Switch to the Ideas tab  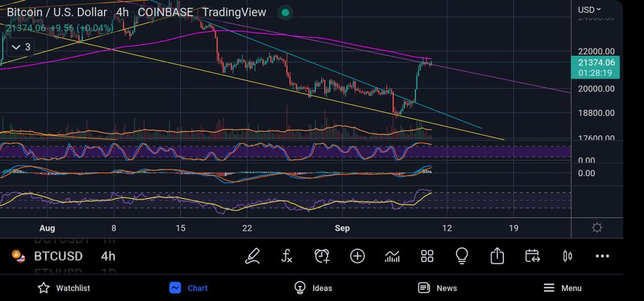[x=313, y=288]
